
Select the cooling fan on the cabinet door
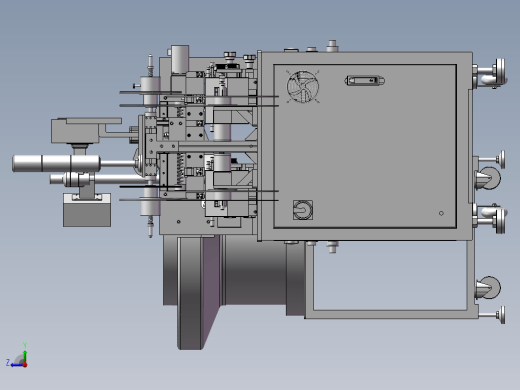click(x=303, y=86)
